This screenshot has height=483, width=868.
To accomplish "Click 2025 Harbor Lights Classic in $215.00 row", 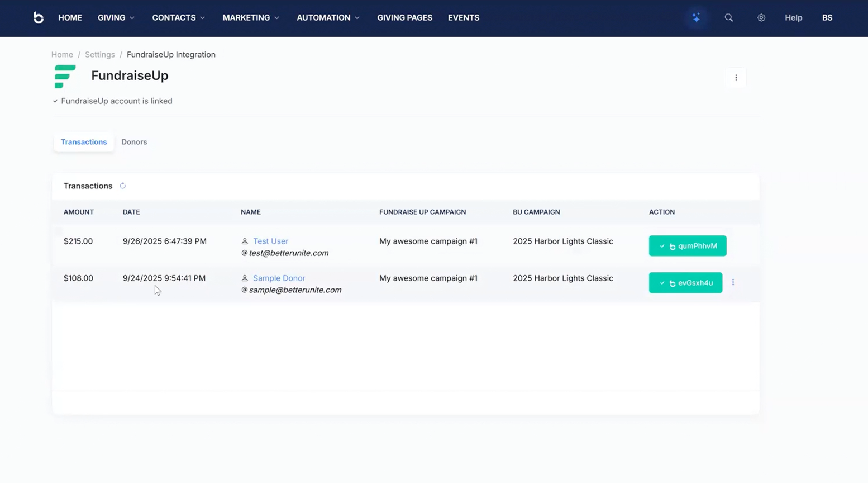I will (x=563, y=241).
